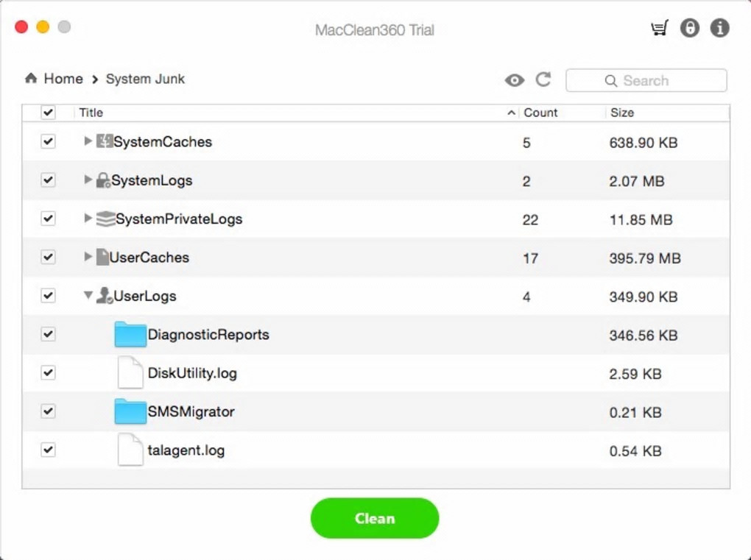
Task: Select the talagent.log item name
Action: click(186, 450)
